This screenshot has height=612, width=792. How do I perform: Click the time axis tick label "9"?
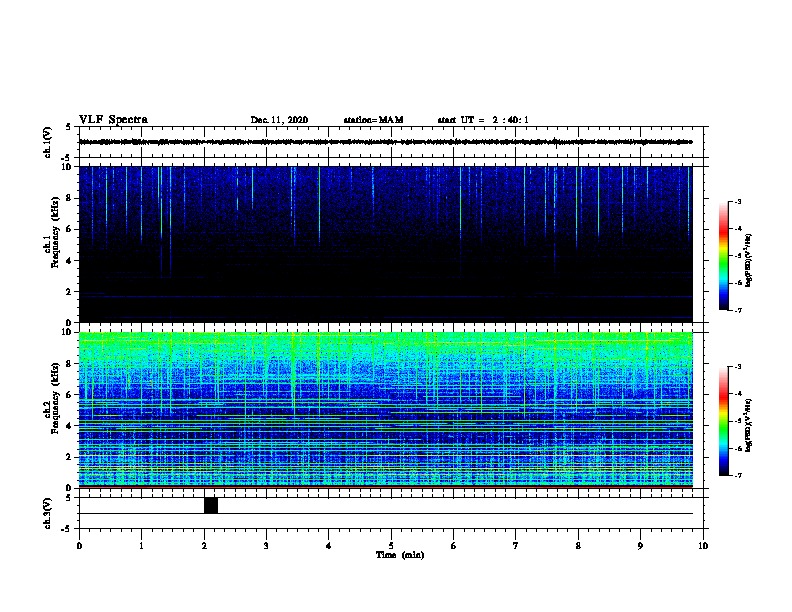click(640, 546)
